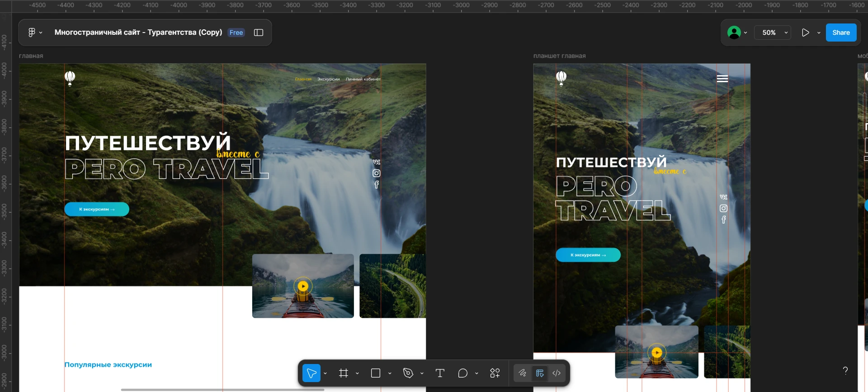The height and width of the screenshot is (392, 868).
Task: Open the Figma main menu logo
Action: 32,33
